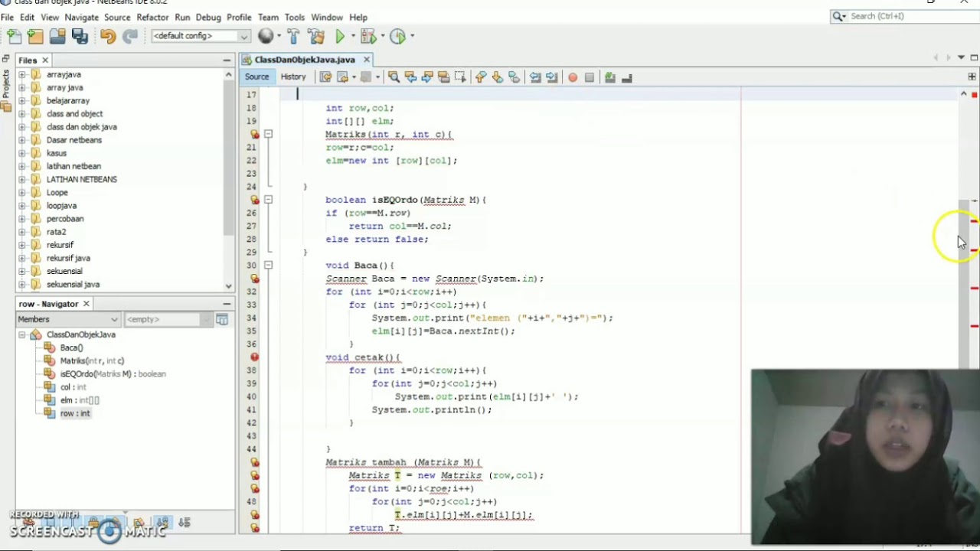Collapse the isEQOrdo method code fold
The image size is (980, 551).
click(x=268, y=200)
